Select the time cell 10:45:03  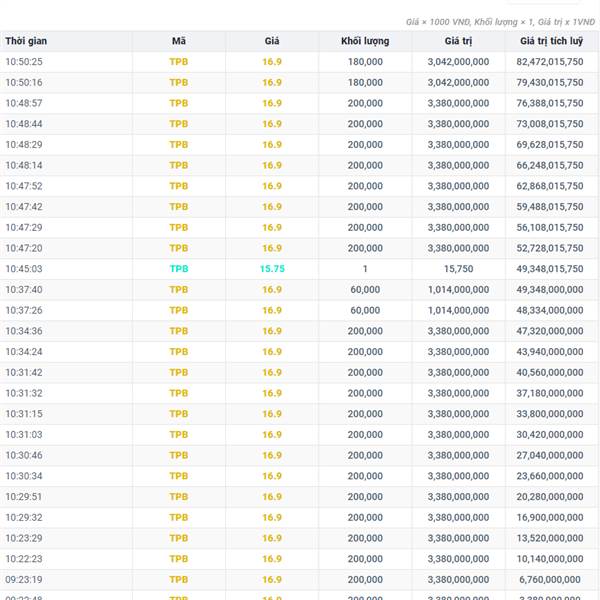24,269
